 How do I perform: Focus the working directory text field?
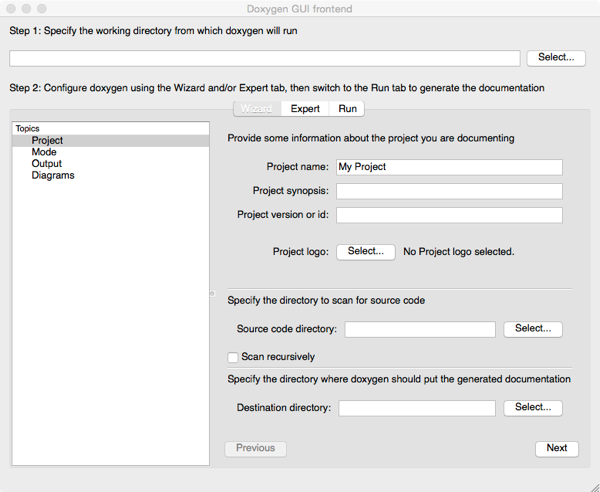click(x=264, y=58)
